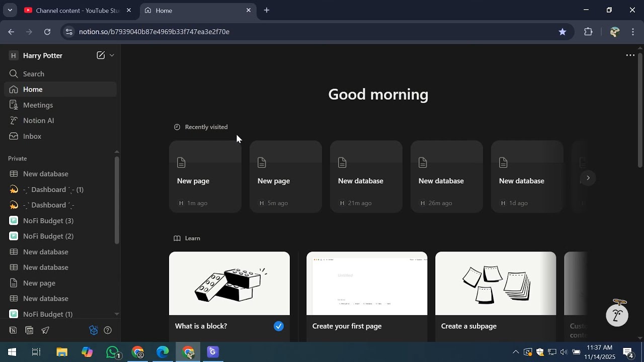This screenshot has width=644, height=362.
Task: Expand the Harry Potter workspace dropdown
Action: 112,55
